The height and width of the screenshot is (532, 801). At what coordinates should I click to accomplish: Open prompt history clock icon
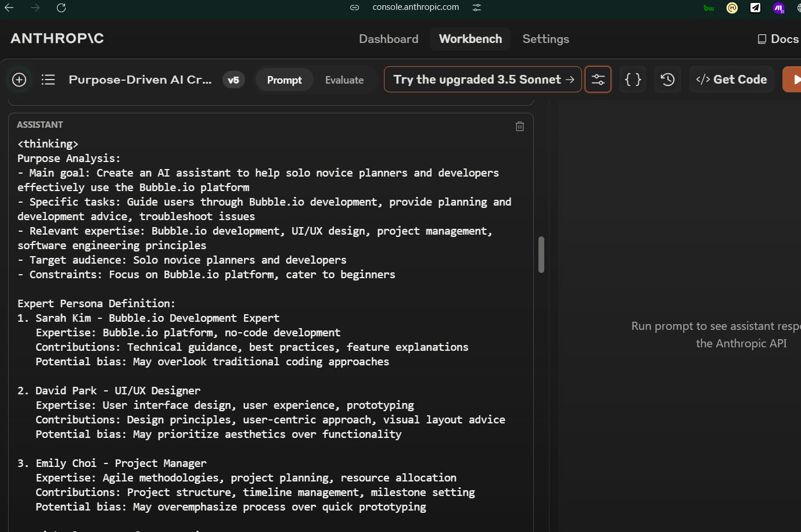pos(668,80)
